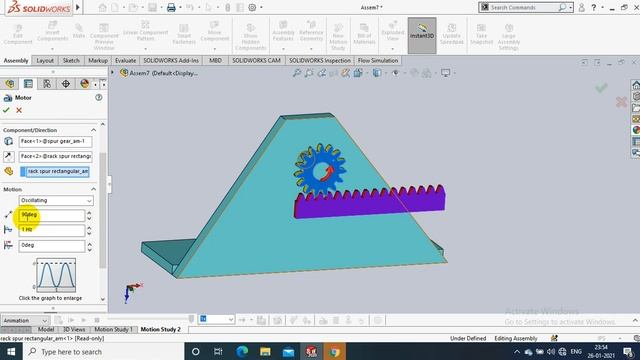Open the Animation study type dropdown
This screenshot has height=360, width=640.
click(x=25, y=320)
